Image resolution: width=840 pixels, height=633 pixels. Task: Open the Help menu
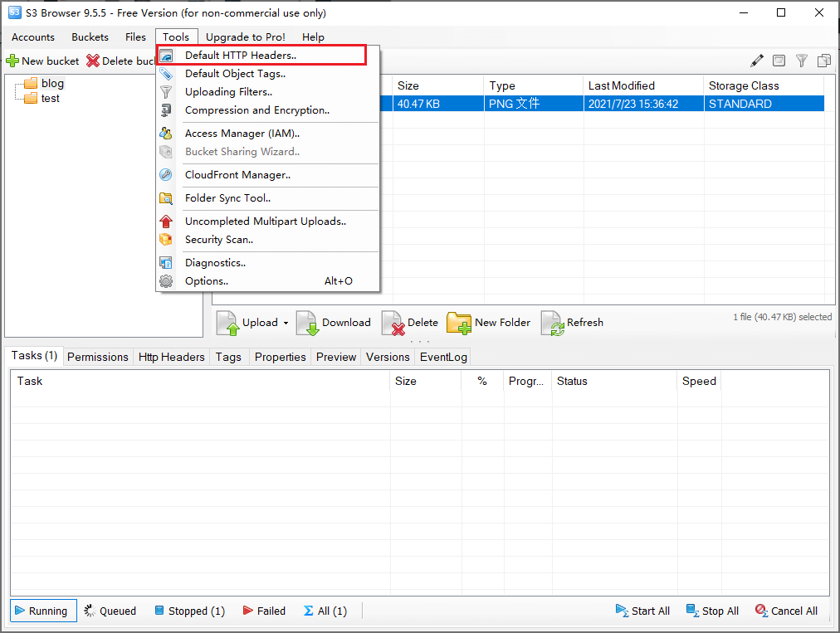pyautogui.click(x=313, y=37)
